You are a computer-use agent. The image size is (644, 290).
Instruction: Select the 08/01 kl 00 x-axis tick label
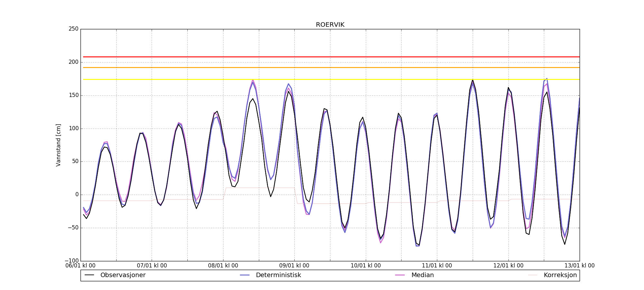[223, 266]
